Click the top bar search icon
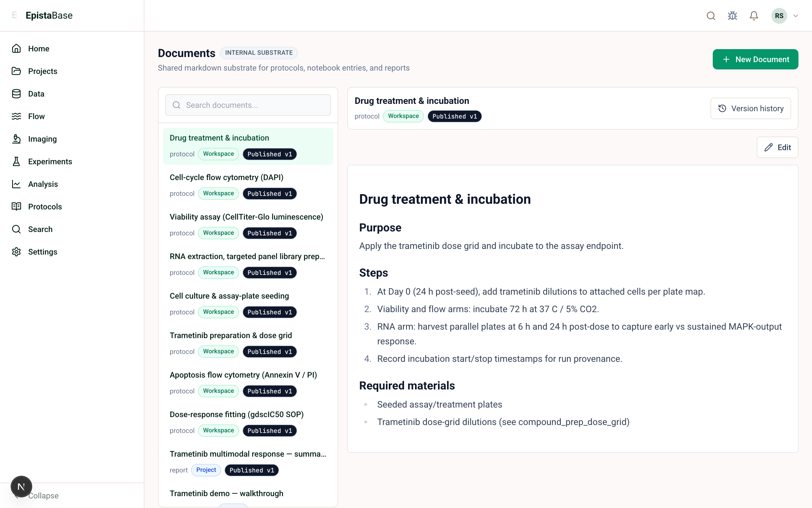 711,16
